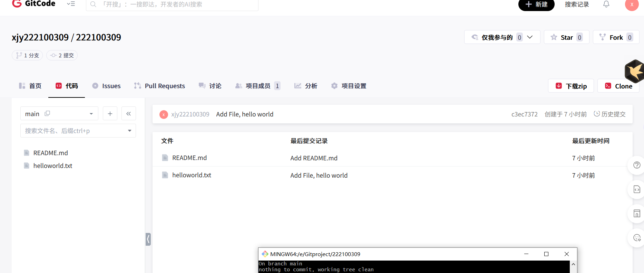
Task: Expand the file search dropdown arrow
Action: click(x=129, y=131)
